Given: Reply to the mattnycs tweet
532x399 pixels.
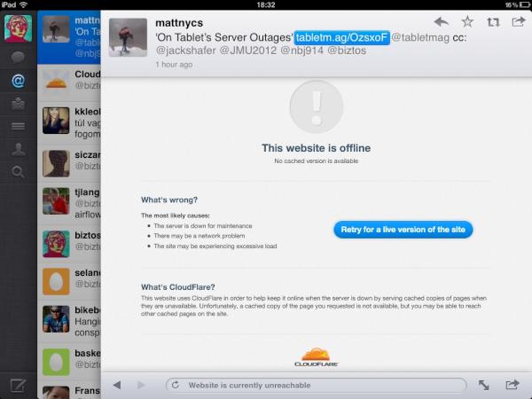Looking at the screenshot, I should point(442,22).
